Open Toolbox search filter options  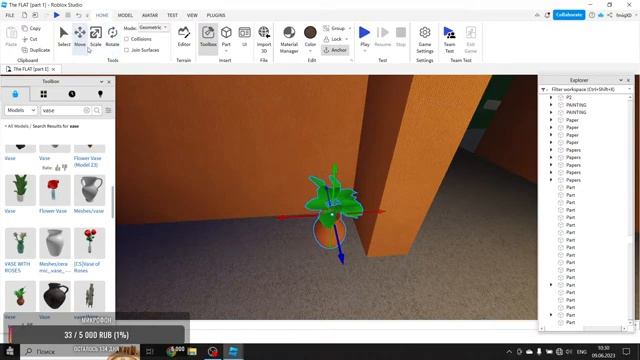pyautogui.click(x=108, y=110)
